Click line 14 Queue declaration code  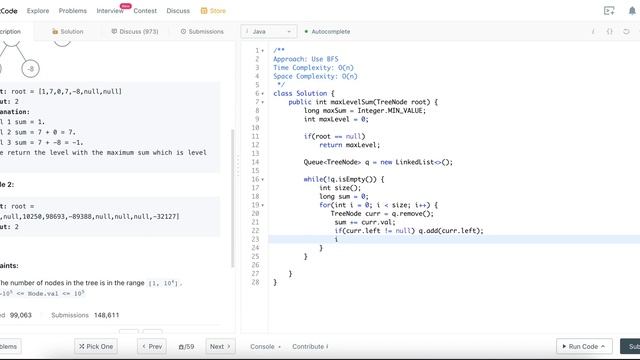(378, 162)
